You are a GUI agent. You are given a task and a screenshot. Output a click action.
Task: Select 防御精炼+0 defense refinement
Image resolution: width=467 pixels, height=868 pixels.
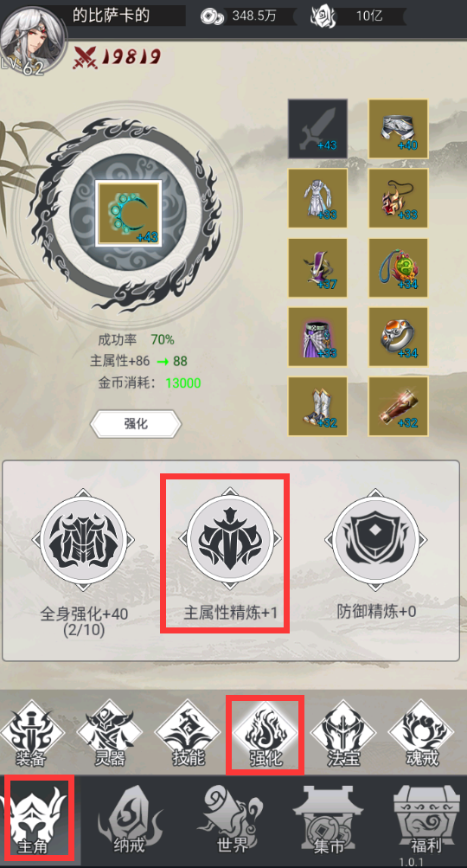(376, 554)
